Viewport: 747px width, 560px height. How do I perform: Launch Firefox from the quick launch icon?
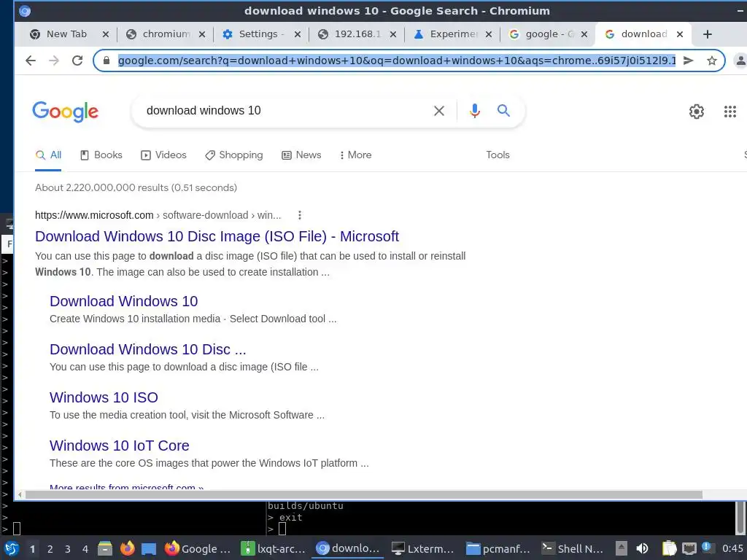127,548
